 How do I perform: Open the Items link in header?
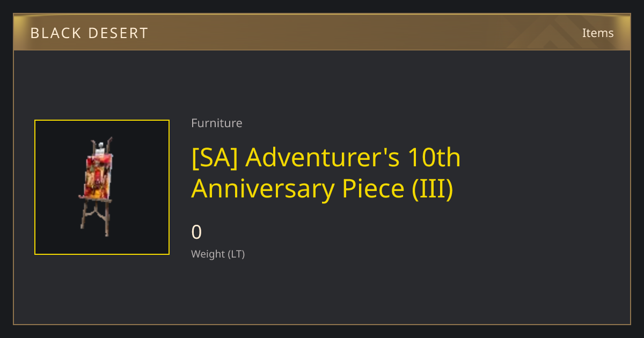[x=598, y=33]
